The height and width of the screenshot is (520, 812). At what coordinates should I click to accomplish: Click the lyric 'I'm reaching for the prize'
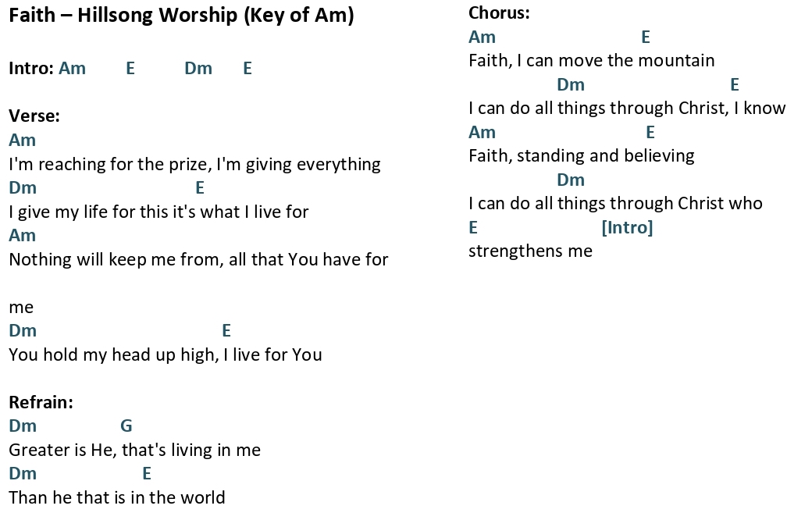pos(110,165)
